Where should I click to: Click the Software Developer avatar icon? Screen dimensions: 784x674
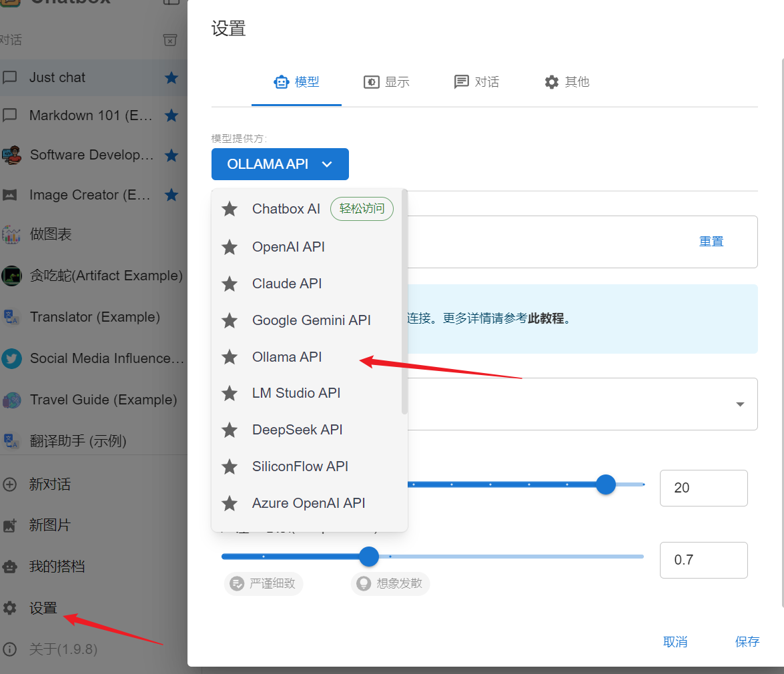(x=11, y=155)
